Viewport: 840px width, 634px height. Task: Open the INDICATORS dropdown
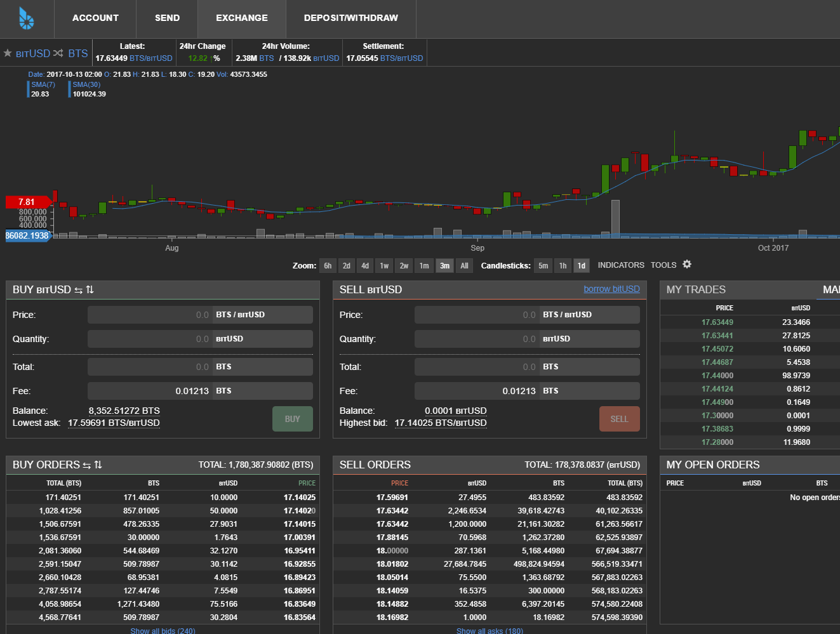click(621, 265)
